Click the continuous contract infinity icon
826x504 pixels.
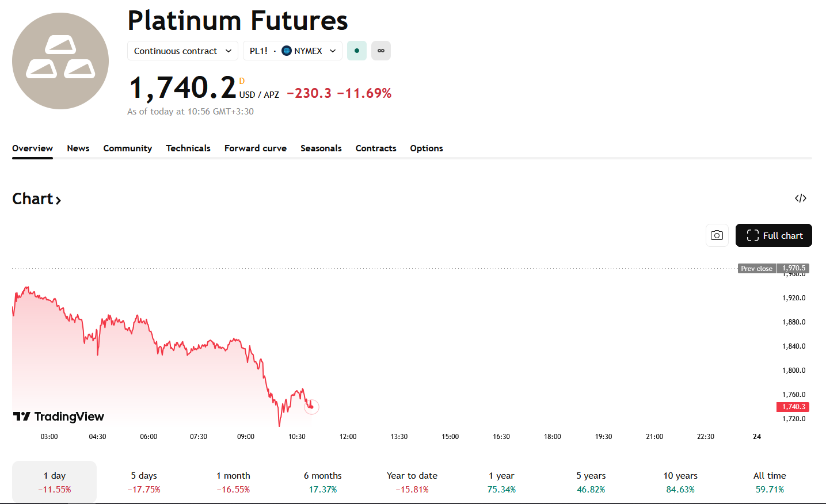(x=381, y=51)
